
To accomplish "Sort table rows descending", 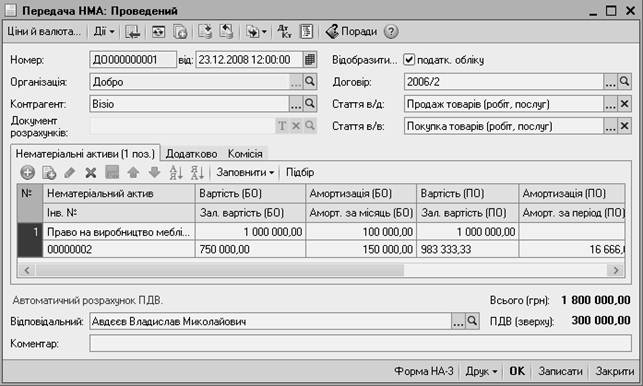I will 197,173.
